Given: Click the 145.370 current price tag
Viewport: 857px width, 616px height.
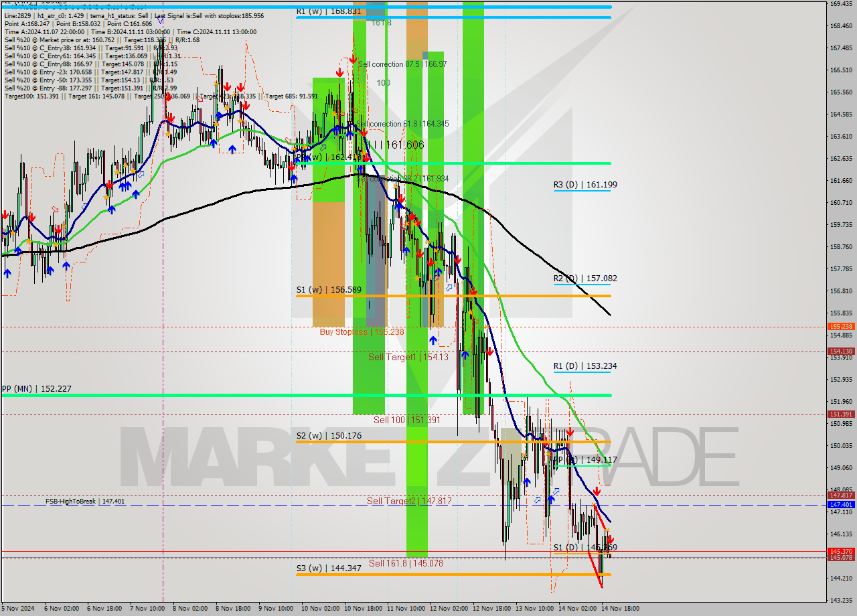Looking at the screenshot, I should click(841, 551).
